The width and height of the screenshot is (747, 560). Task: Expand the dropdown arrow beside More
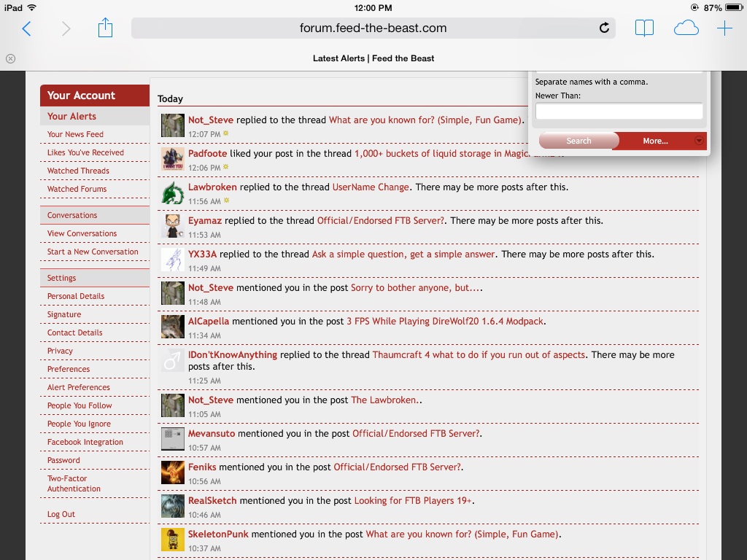(699, 141)
